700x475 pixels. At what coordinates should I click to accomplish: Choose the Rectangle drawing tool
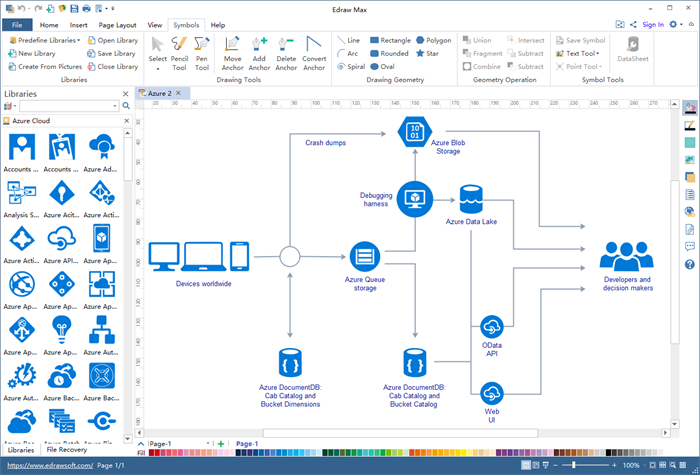(x=389, y=40)
